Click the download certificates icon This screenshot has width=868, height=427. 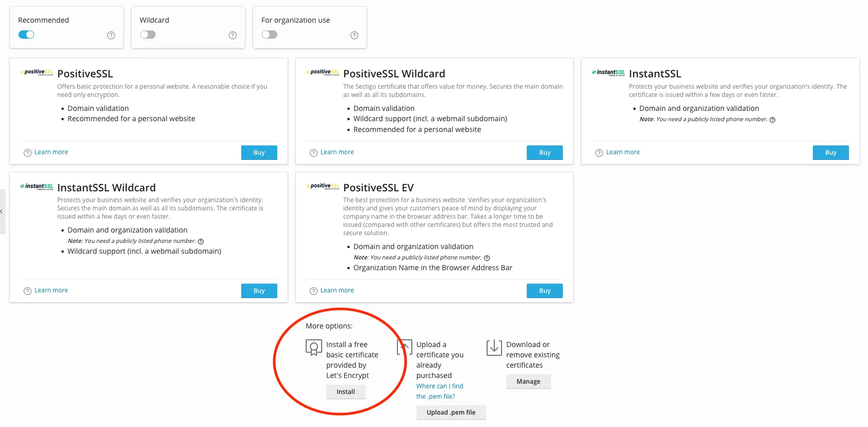pyautogui.click(x=494, y=348)
